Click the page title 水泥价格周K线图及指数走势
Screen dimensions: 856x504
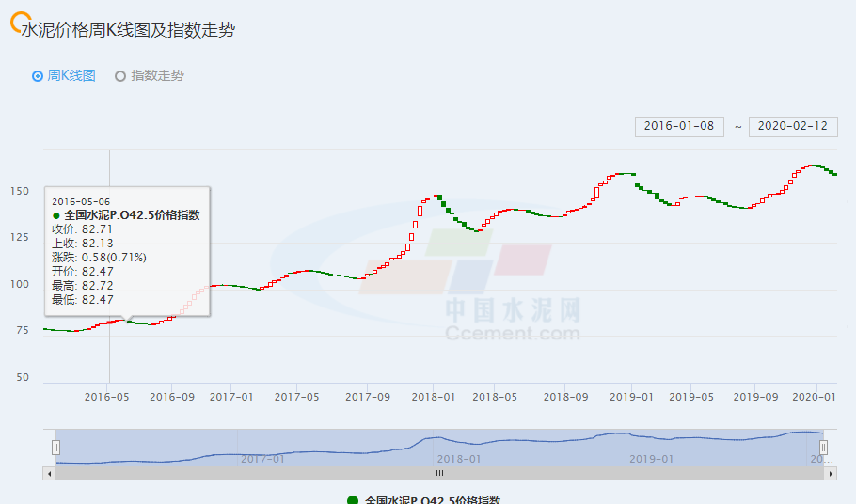128,30
